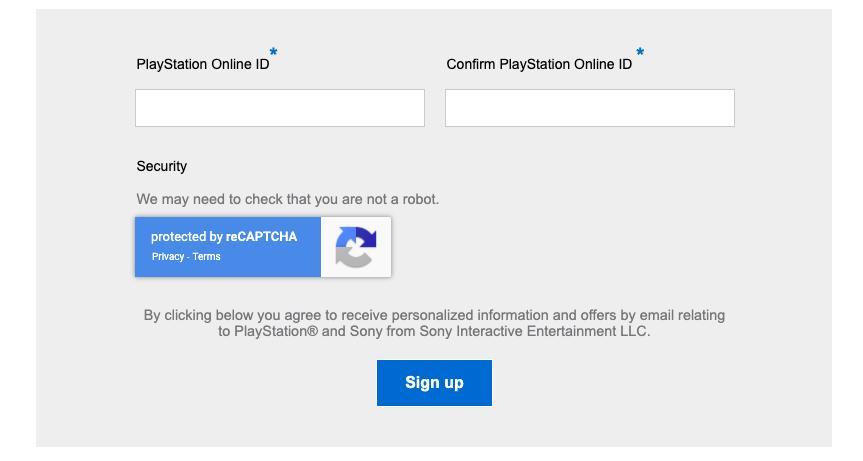This screenshot has width=863, height=461.
Task: Click the Sign up button
Action: [x=434, y=383]
